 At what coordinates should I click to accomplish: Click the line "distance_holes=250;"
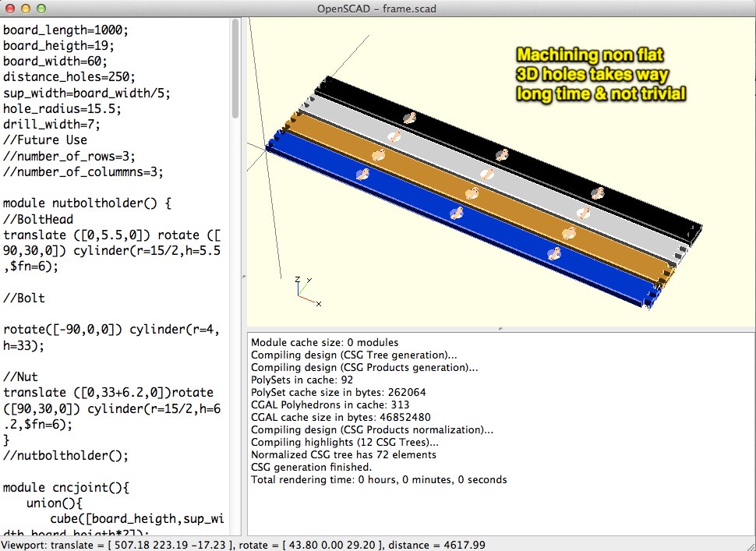pyautogui.click(x=69, y=77)
